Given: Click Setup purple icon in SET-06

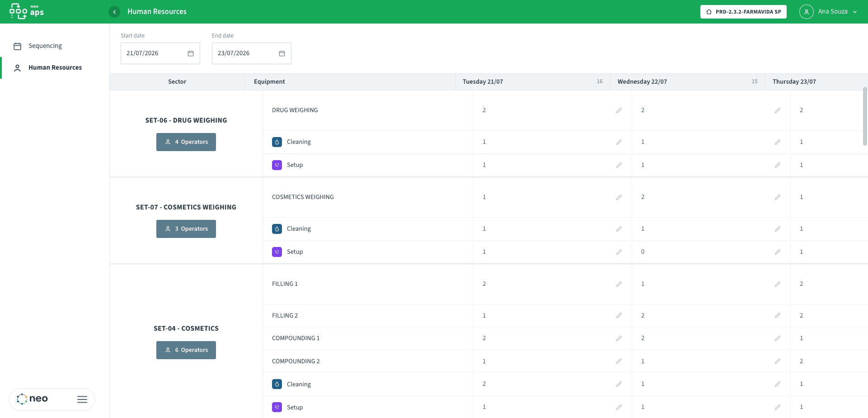Looking at the screenshot, I should tap(277, 165).
